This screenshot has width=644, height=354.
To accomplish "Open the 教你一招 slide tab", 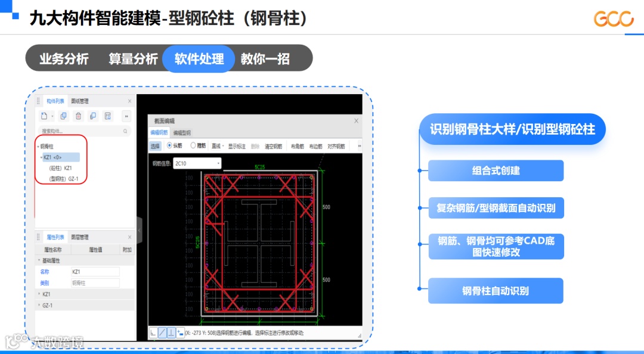I will 265,59.
